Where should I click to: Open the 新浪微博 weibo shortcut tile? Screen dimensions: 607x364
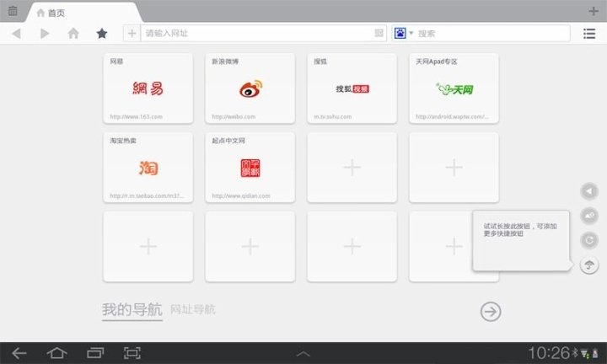[250, 88]
